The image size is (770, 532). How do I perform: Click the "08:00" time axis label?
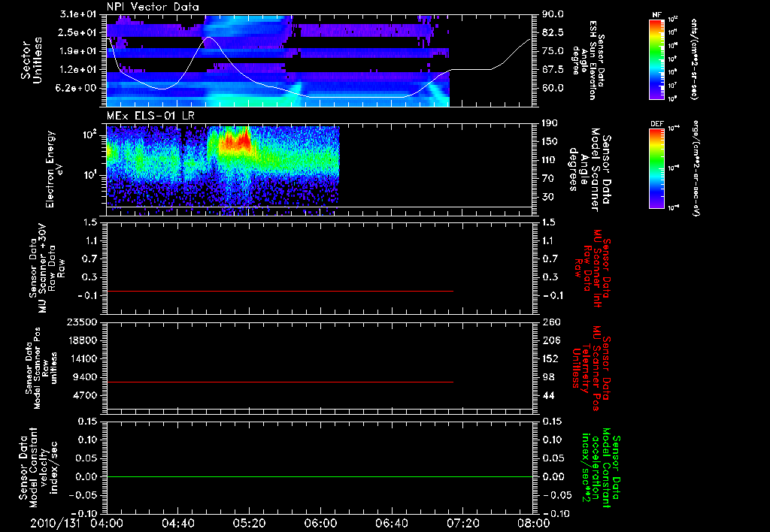pyautogui.click(x=533, y=523)
